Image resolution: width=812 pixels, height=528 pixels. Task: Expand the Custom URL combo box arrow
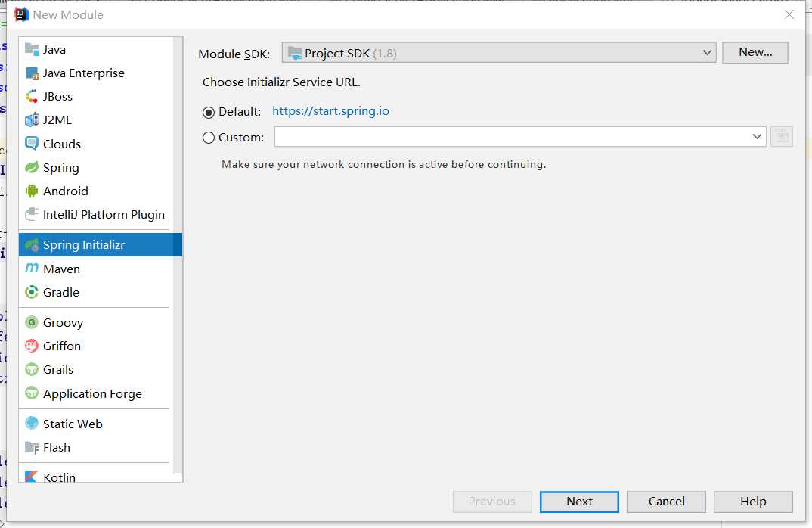[x=757, y=137]
